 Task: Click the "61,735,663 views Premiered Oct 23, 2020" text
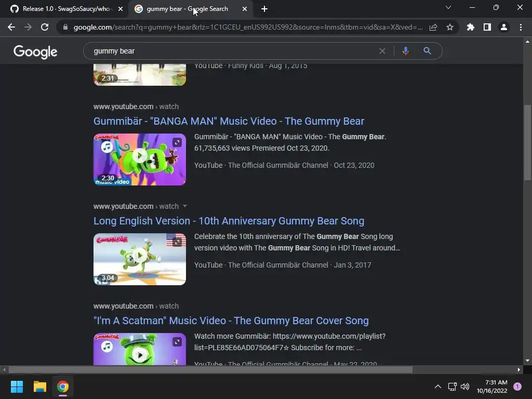[261, 148]
